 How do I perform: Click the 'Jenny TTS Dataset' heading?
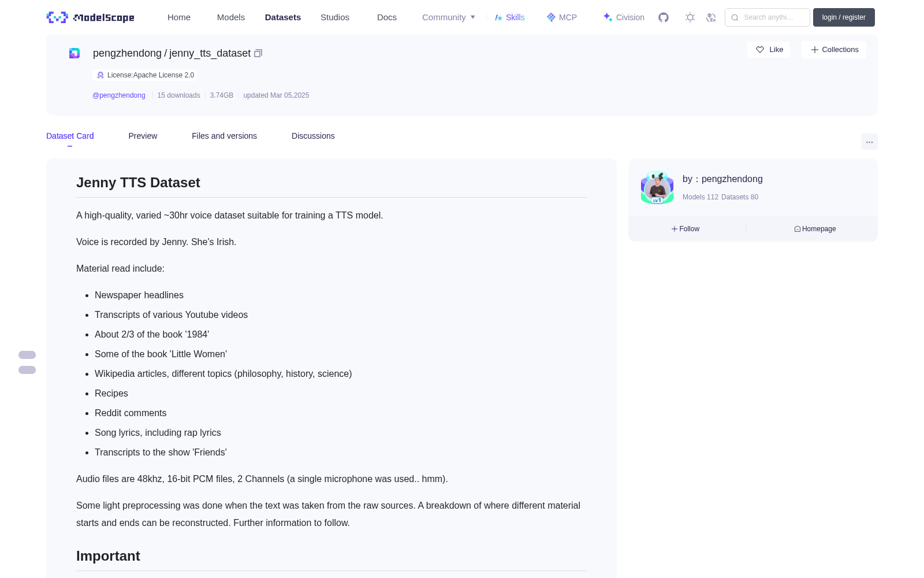click(138, 183)
